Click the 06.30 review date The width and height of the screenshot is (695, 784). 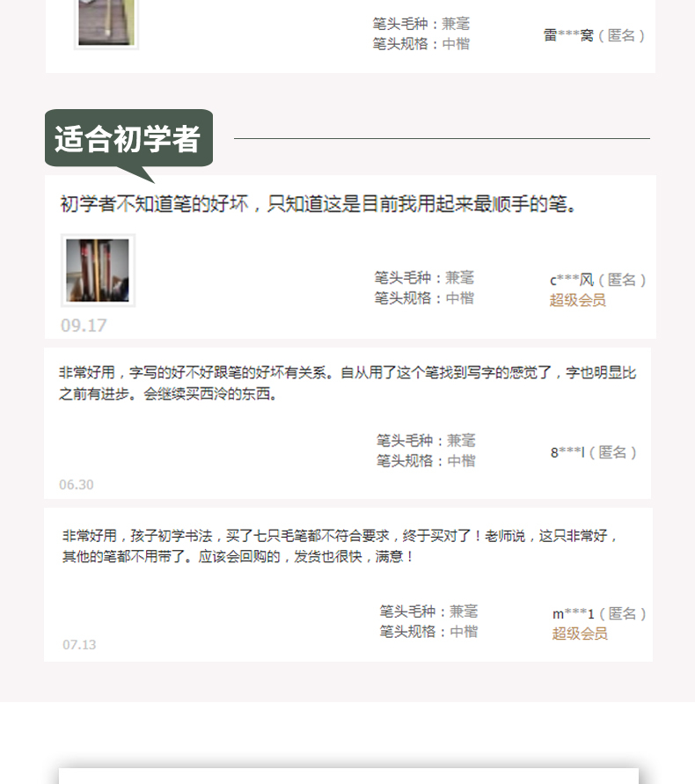tap(76, 485)
